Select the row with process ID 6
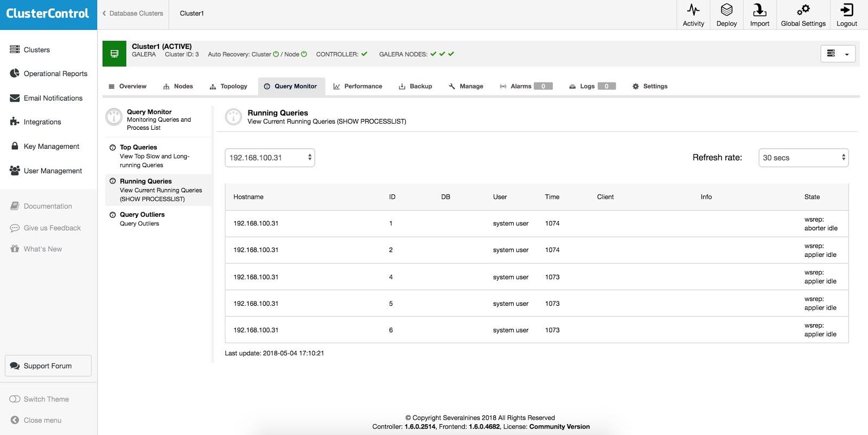868x435 pixels. click(x=537, y=330)
